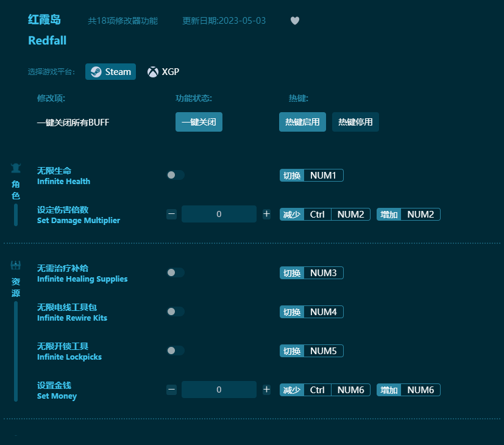
Task: Click the 减少 Ctrl NUM2 decrease hotkey
Action: (324, 214)
